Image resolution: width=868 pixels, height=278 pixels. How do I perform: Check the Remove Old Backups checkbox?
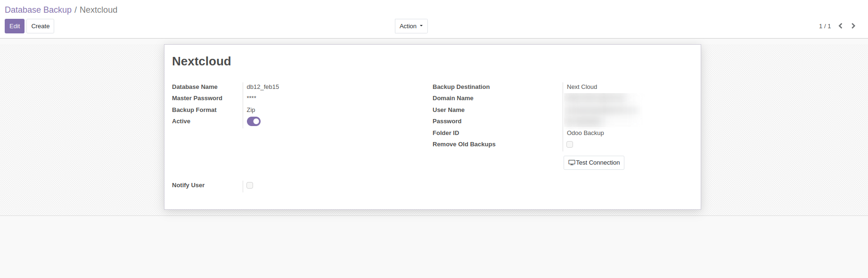570,144
